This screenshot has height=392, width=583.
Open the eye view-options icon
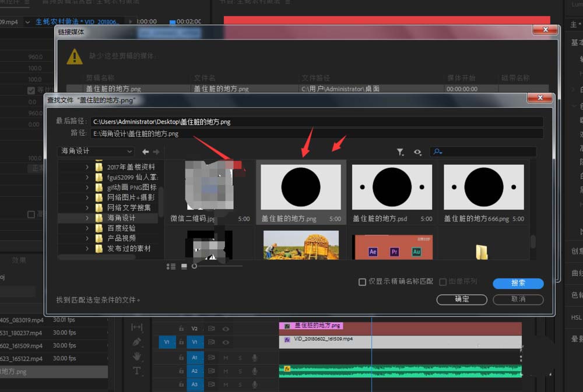click(417, 152)
